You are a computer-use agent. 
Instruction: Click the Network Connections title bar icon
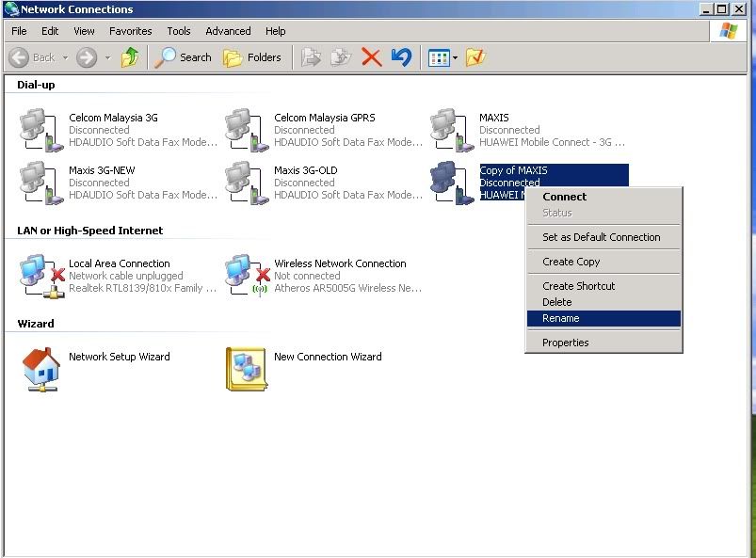point(11,9)
